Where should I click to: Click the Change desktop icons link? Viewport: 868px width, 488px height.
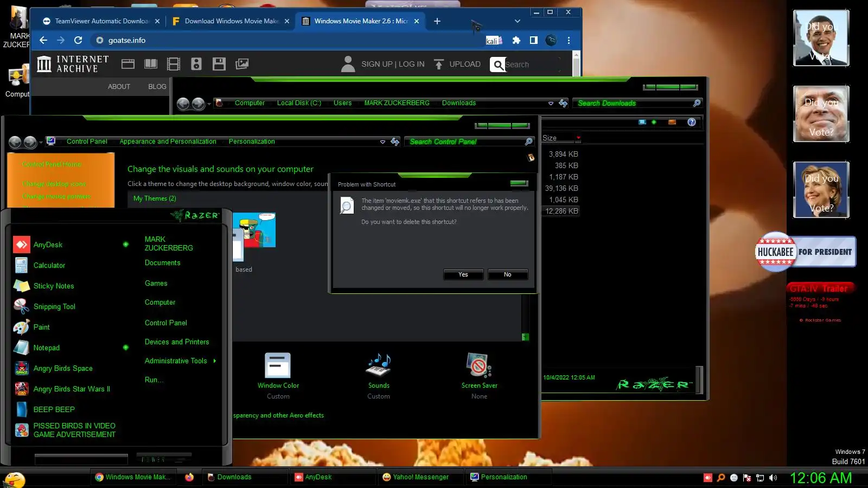pyautogui.click(x=54, y=184)
